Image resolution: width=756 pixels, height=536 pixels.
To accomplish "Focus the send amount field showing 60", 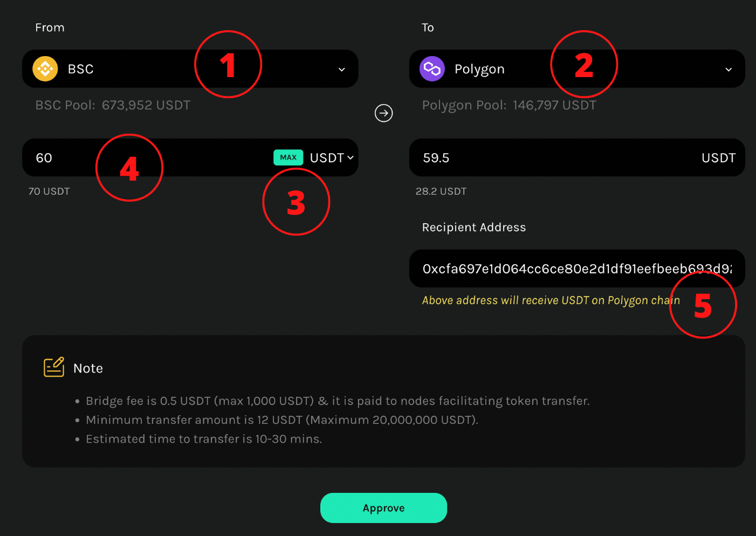I will pyautogui.click(x=146, y=157).
